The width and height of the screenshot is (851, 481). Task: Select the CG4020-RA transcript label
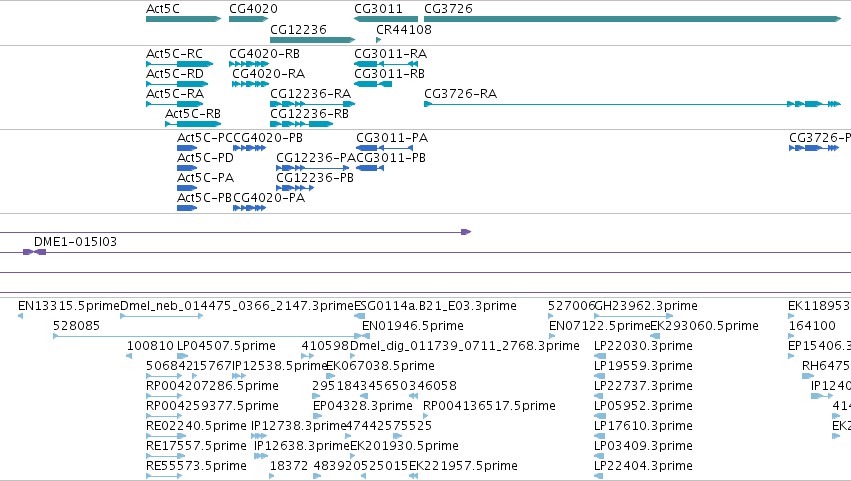[269, 74]
